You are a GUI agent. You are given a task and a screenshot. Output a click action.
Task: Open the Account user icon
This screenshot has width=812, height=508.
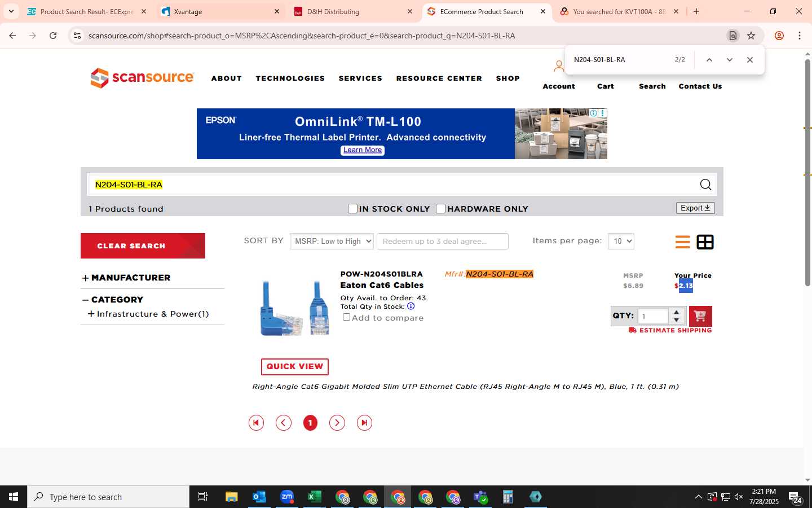pos(558,67)
